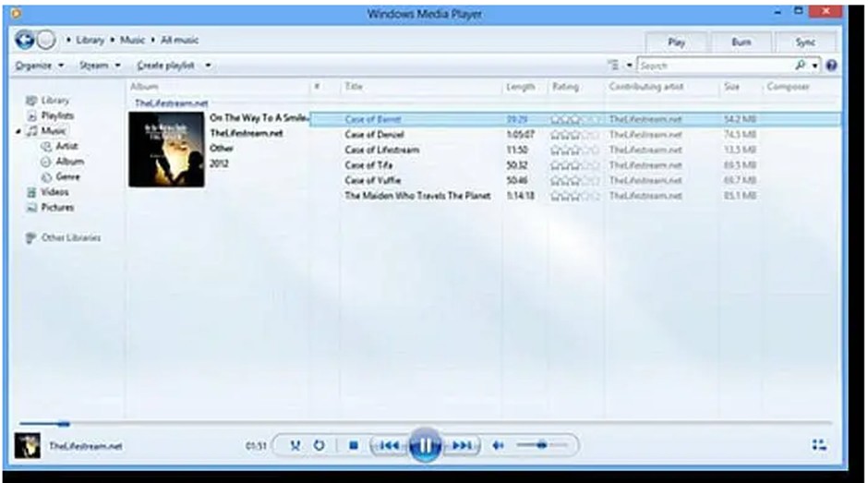Click the On The Way To A Smile album title
The width and height of the screenshot is (868, 483).
click(259, 118)
